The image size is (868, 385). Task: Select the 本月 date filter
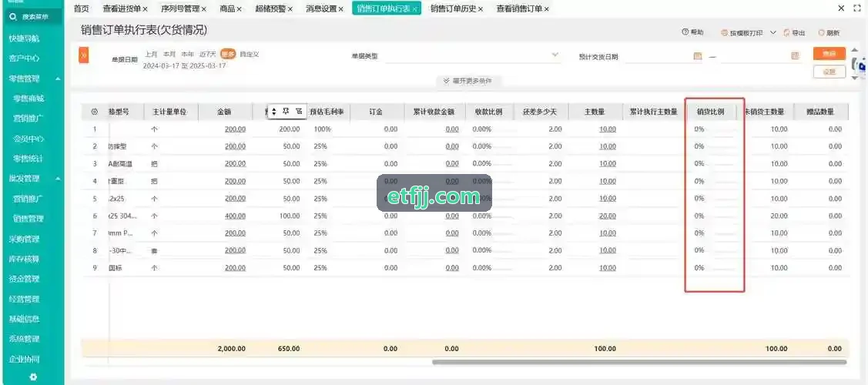tap(169, 54)
